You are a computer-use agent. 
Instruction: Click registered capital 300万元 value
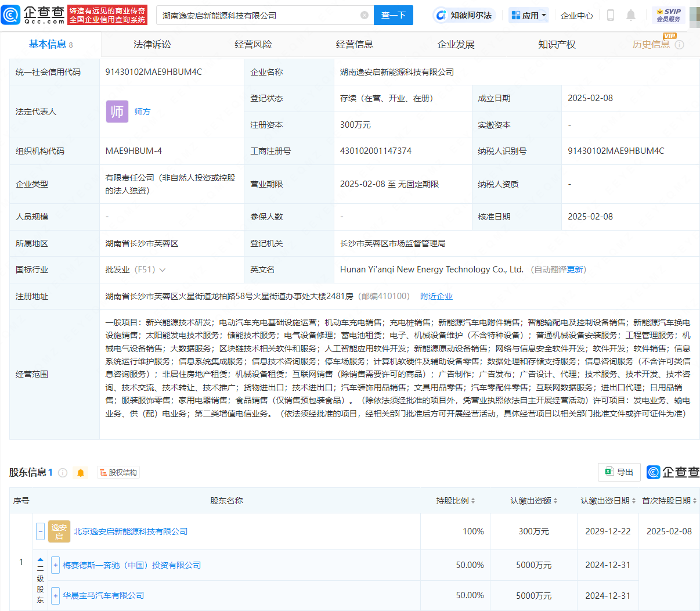[355, 125]
